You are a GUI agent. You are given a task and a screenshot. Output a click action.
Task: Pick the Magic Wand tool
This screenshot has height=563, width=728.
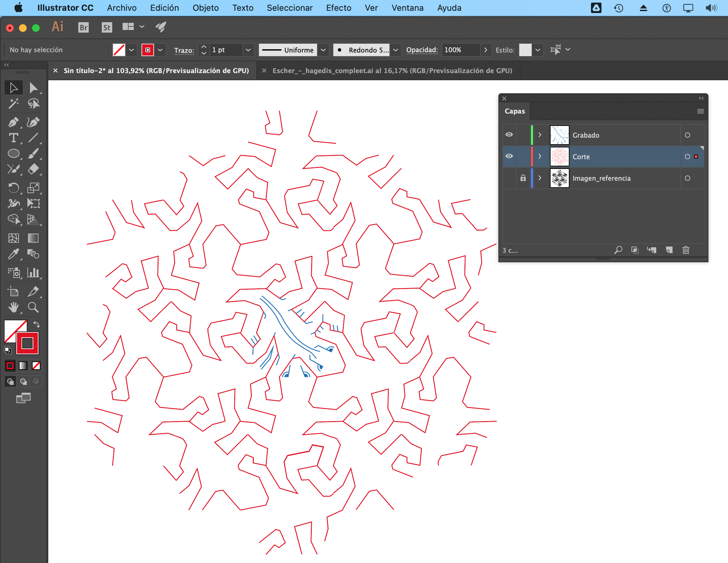click(x=14, y=104)
